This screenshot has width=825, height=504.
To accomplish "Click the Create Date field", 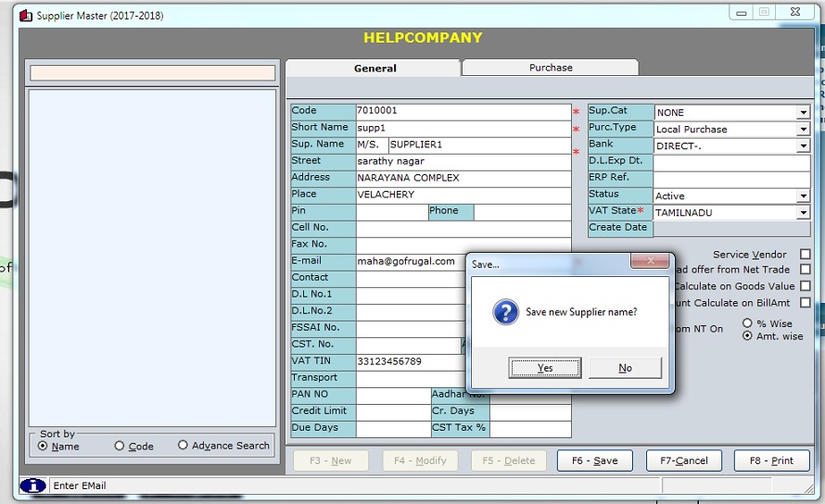I will click(x=731, y=229).
